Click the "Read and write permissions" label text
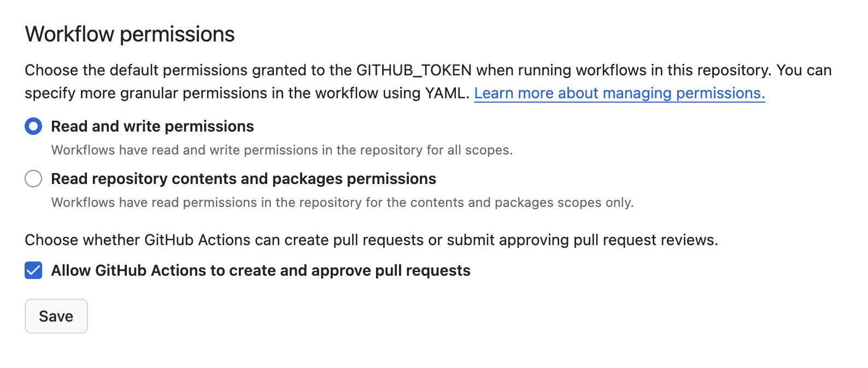 (153, 127)
